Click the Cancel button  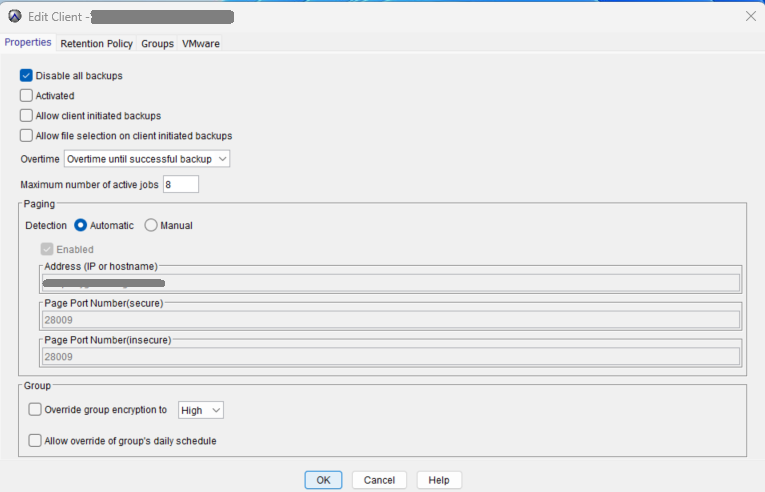379,480
